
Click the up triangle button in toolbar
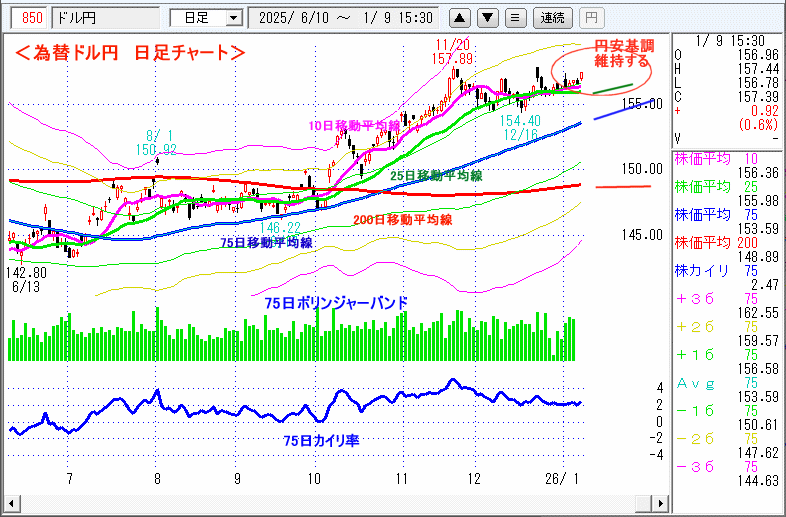[x=459, y=18]
